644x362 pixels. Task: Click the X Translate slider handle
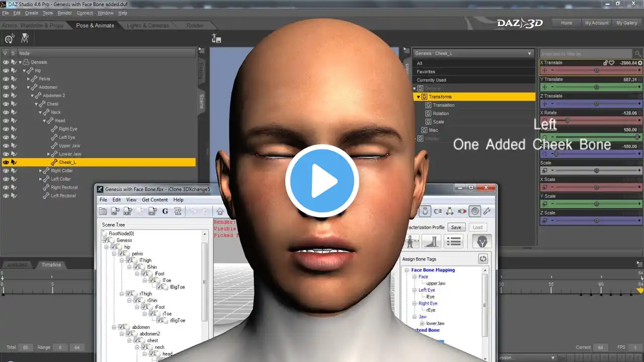[x=597, y=71]
